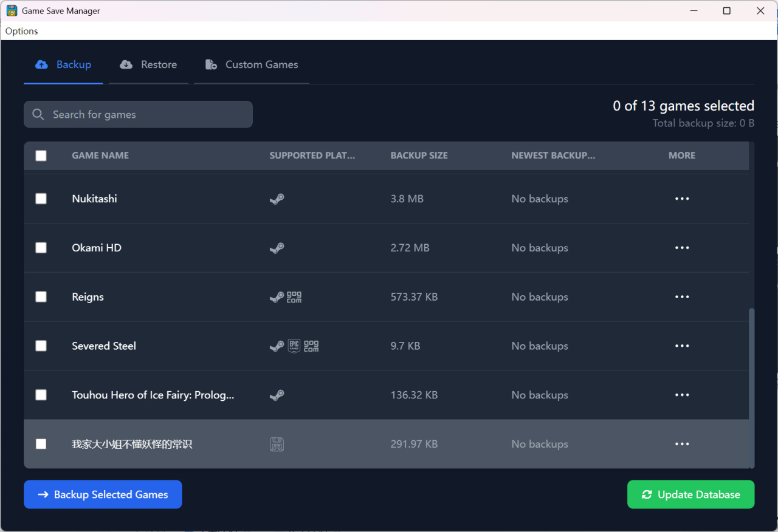Click the 136.32 KB backup size
Image resolution: width=778 pixels, height=532 pixels.
[x=414, y=395]
